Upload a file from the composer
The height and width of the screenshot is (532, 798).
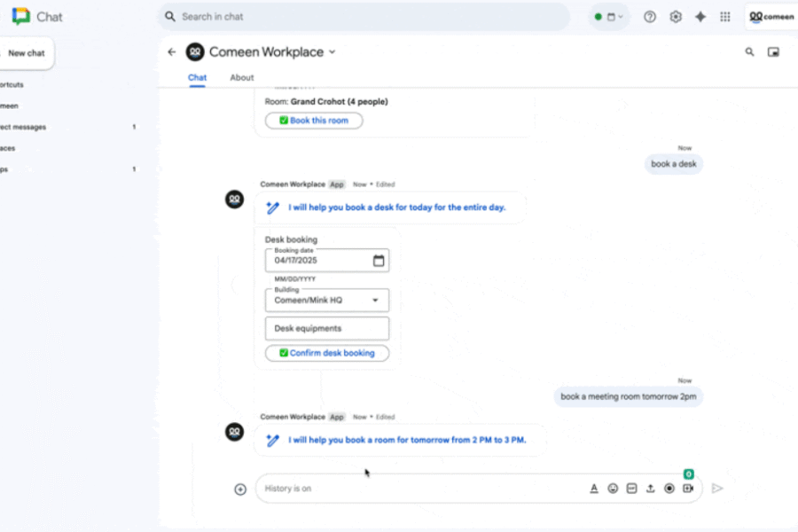[651, 489]
